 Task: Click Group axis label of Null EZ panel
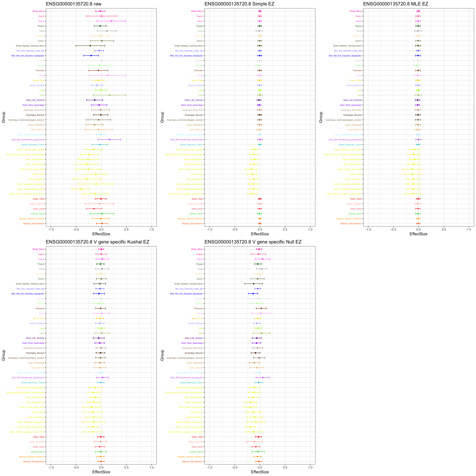pos(162,355)
